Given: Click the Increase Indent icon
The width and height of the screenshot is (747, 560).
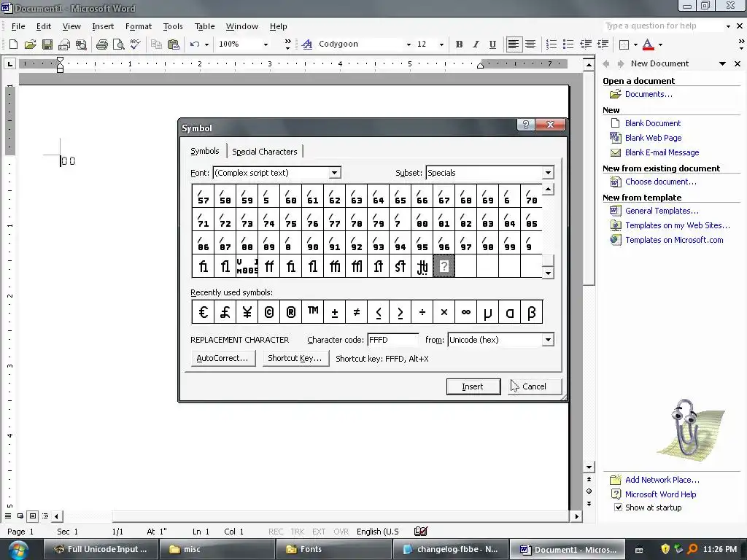Looking at the screenshot, I should (x=603, y=44).
